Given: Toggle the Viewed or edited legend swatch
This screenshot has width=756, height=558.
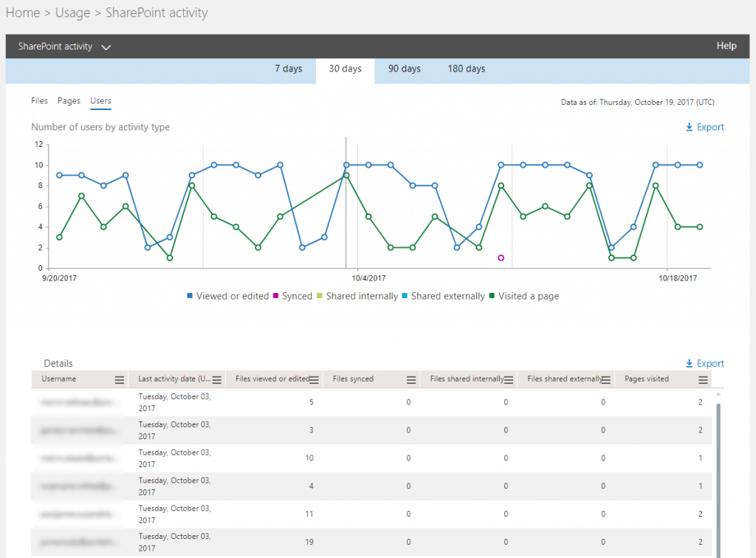Looking at the screenshot, I should (x=190, y=296).
